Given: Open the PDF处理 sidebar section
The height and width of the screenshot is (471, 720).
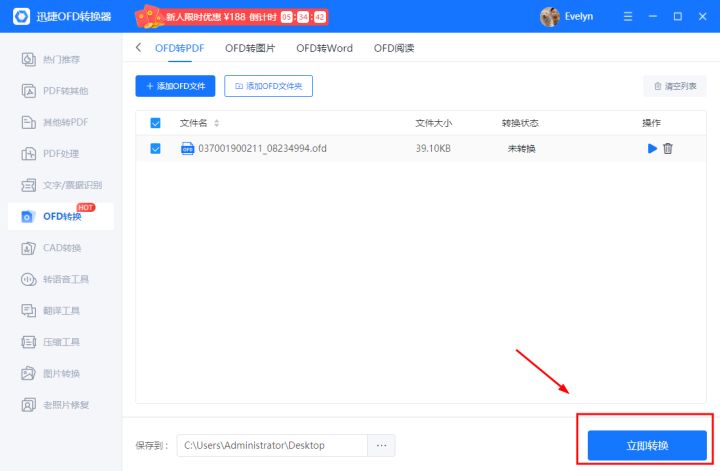Looking at the screenshot, I should (x=51, y=154).
